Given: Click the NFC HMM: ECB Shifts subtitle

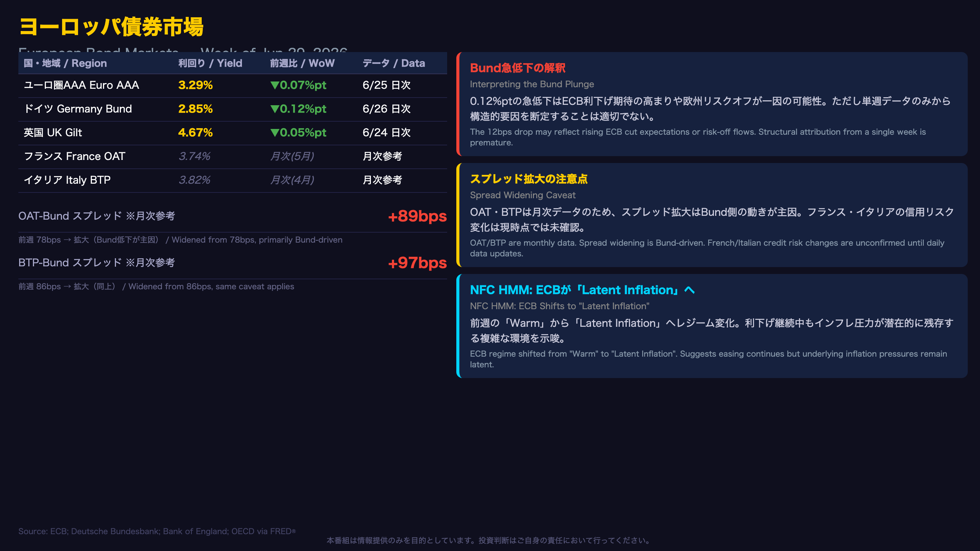Looking at the screenshot, I should (560, 306).
